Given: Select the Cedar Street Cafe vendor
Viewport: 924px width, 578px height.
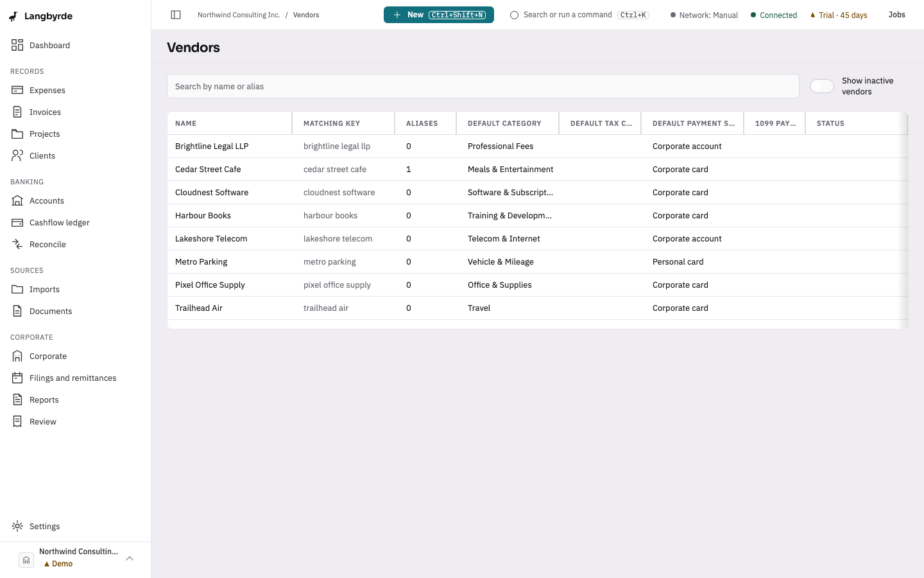Looking at the screenshot, I should (x=538, y=170).
